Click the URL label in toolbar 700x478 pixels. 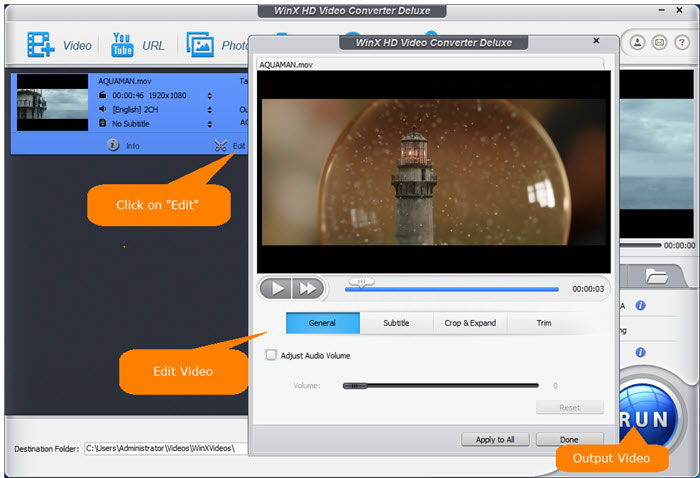pyautogui.click(x=153, y=46)
